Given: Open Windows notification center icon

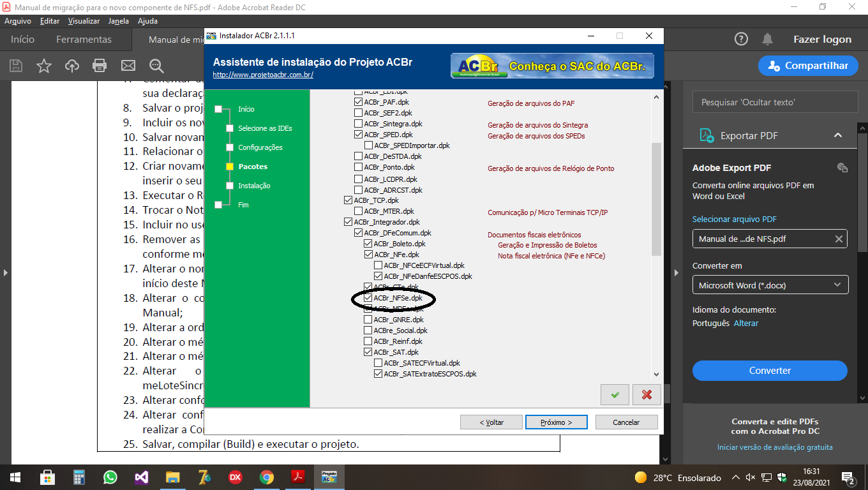Looking at the screenshot, I should (x=849, y=477).
